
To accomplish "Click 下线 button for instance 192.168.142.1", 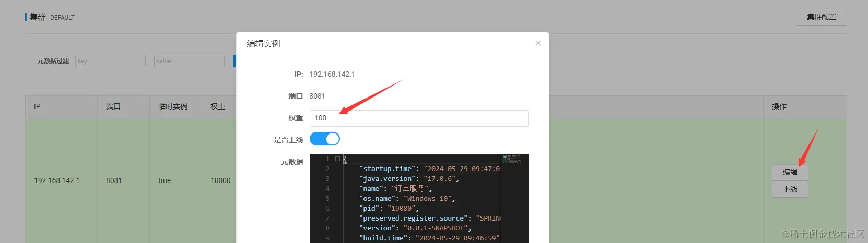I will click(790, 189).
